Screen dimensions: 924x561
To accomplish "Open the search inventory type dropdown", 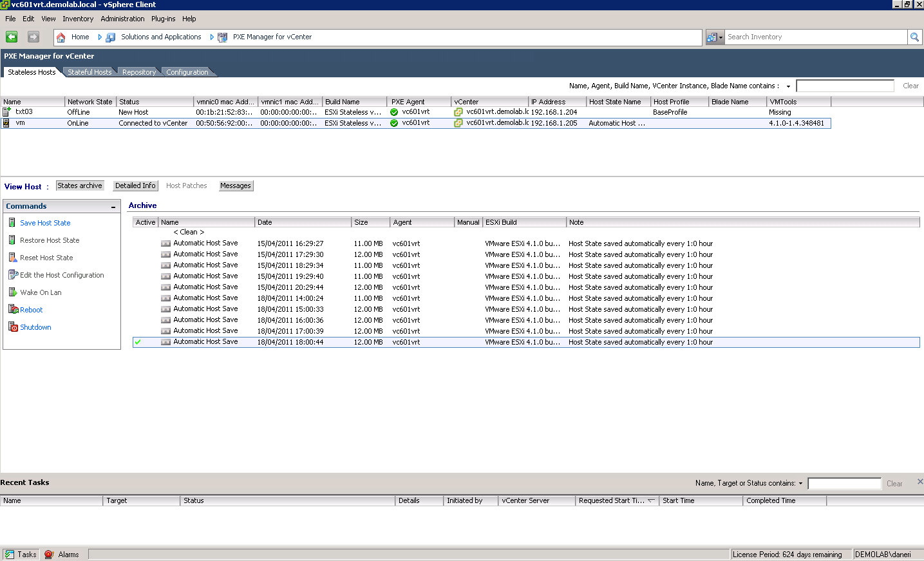I will pyautogui.click(x=715, y=37).
